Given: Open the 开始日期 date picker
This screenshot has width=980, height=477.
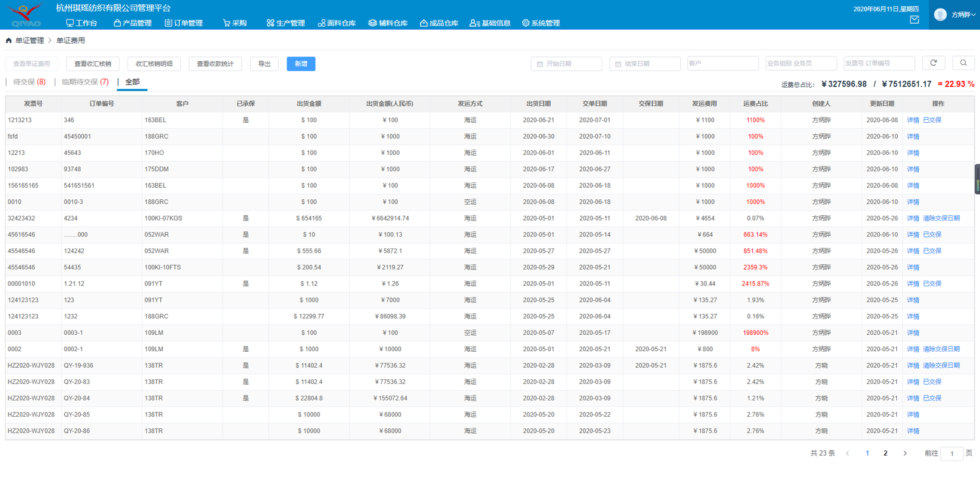Looking at the screenshot, I should tap(566, 64).
